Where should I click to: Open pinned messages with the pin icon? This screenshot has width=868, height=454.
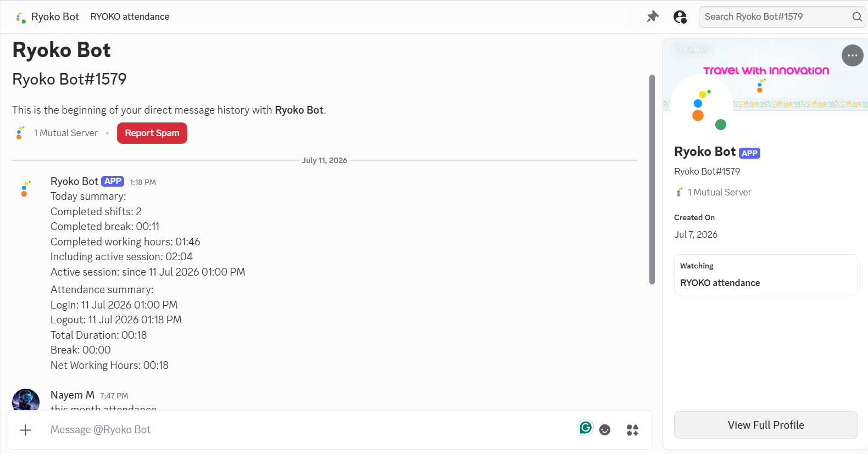coord(653,16)
